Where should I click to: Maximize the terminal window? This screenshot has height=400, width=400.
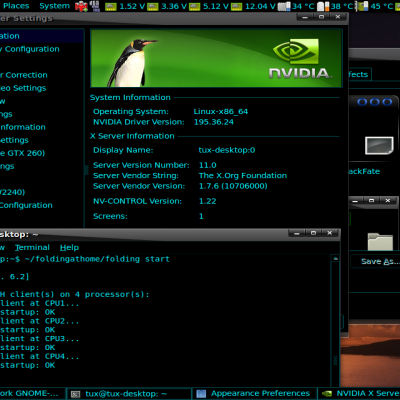(x=313, y=233)
